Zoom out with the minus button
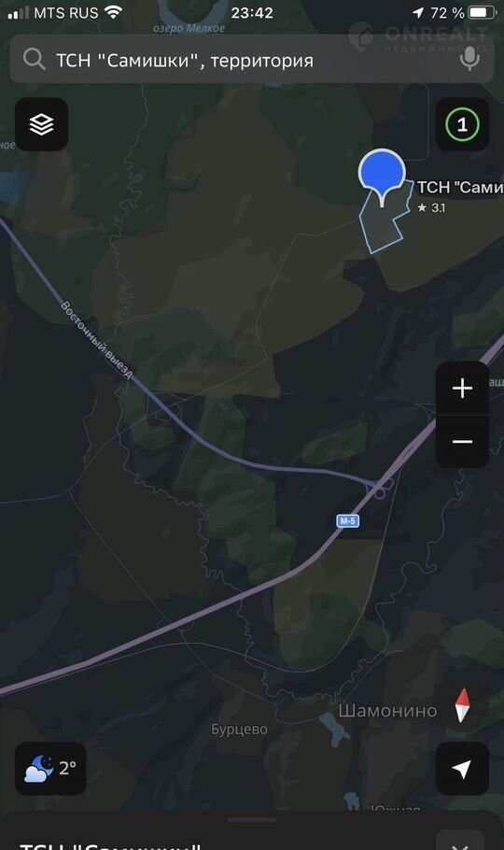The image size is (504, 850). coord(462,441)
